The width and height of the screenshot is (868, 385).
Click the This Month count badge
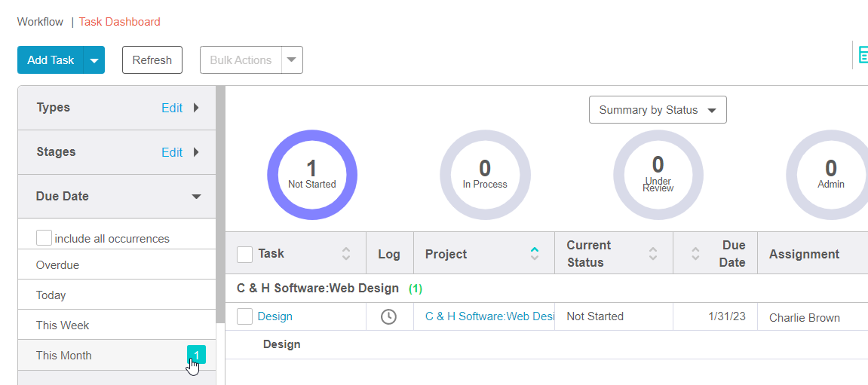click(x=196, y=354)
